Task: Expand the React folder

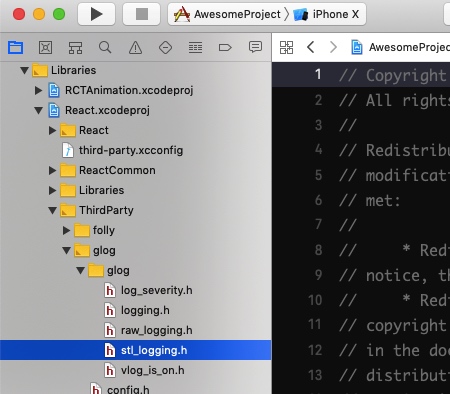Action: [x=52, y=130]
